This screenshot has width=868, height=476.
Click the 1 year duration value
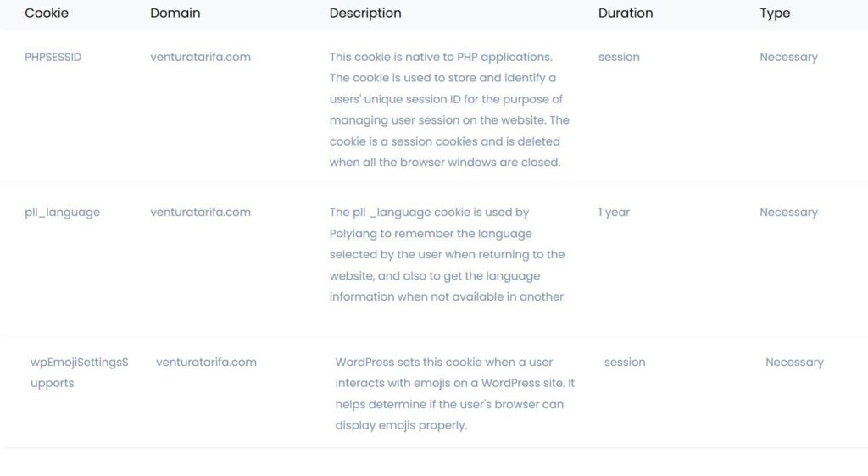pos(614,213)
